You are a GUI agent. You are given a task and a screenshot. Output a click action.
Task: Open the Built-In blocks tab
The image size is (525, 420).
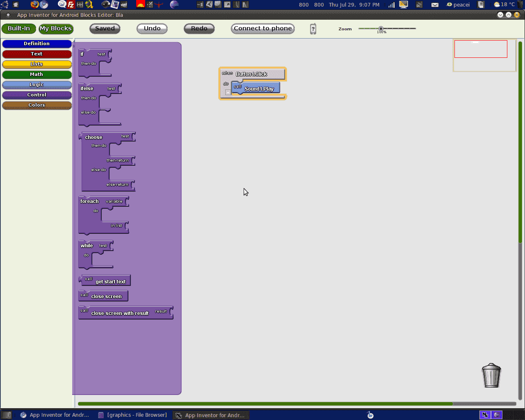pos(19,28)
